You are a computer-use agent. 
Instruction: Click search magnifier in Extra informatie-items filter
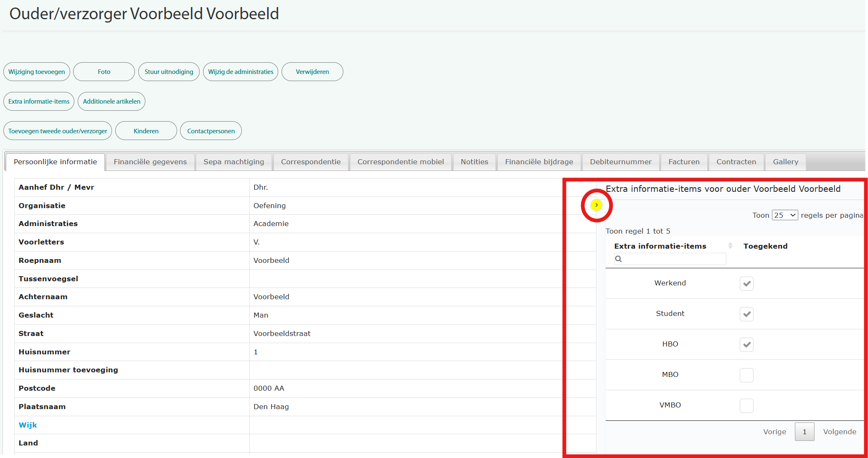click(619, 259)
